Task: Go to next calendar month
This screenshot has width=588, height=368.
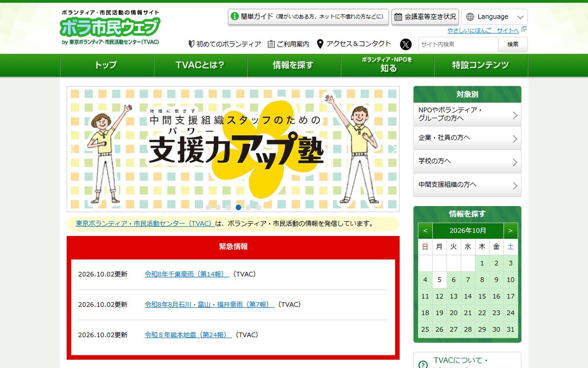Action: pos(511,231)
